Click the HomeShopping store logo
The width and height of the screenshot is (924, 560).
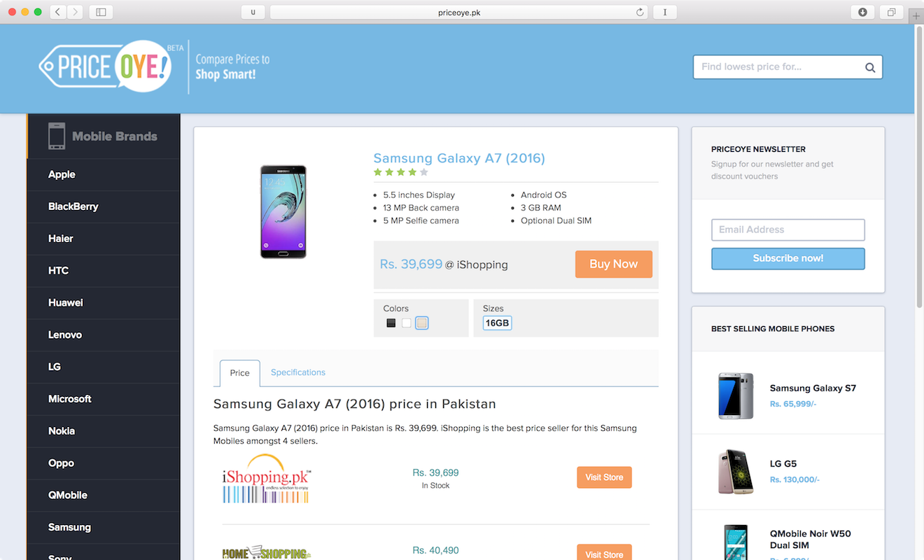click(267, 552)
